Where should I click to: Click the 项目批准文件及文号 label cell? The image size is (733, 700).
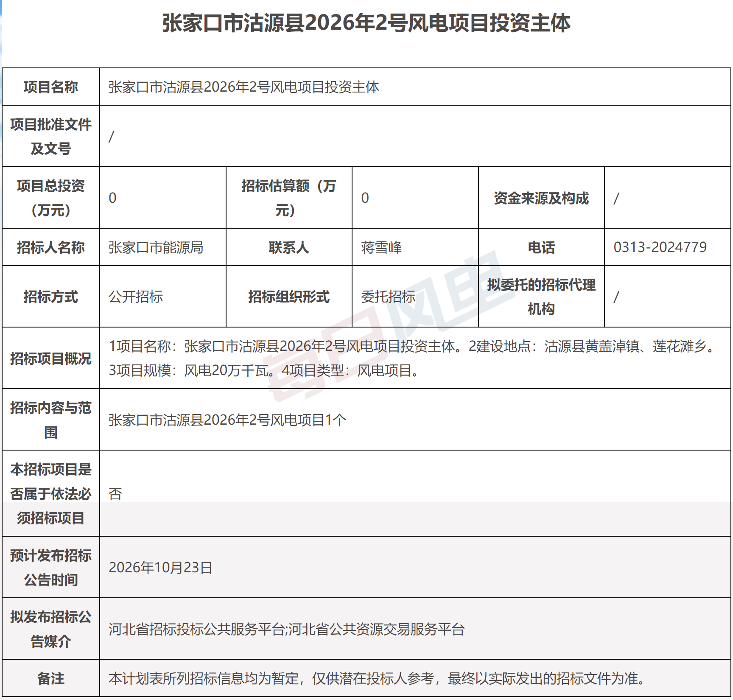click(51, 136)
